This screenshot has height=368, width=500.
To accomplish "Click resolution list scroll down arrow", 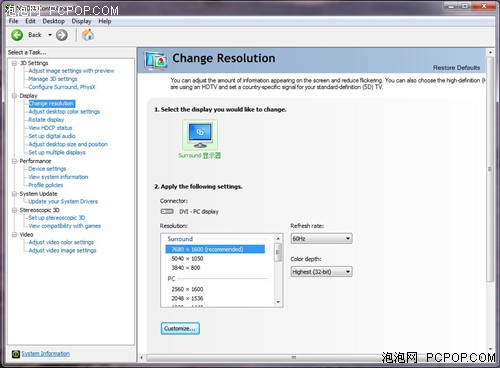I will tap(278, 302).
